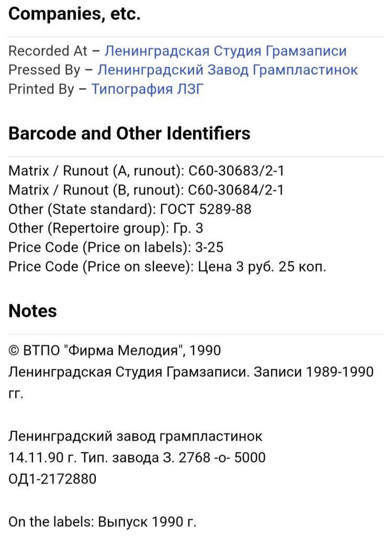Click the Companies, etc. heading

tap(74, 14)
